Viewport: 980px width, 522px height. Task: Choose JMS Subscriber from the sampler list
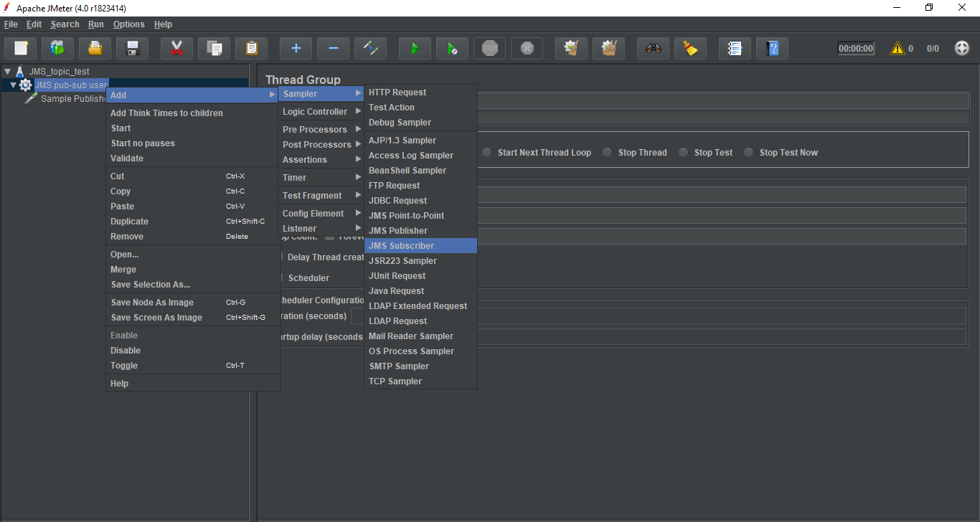(x=401, y=246)
